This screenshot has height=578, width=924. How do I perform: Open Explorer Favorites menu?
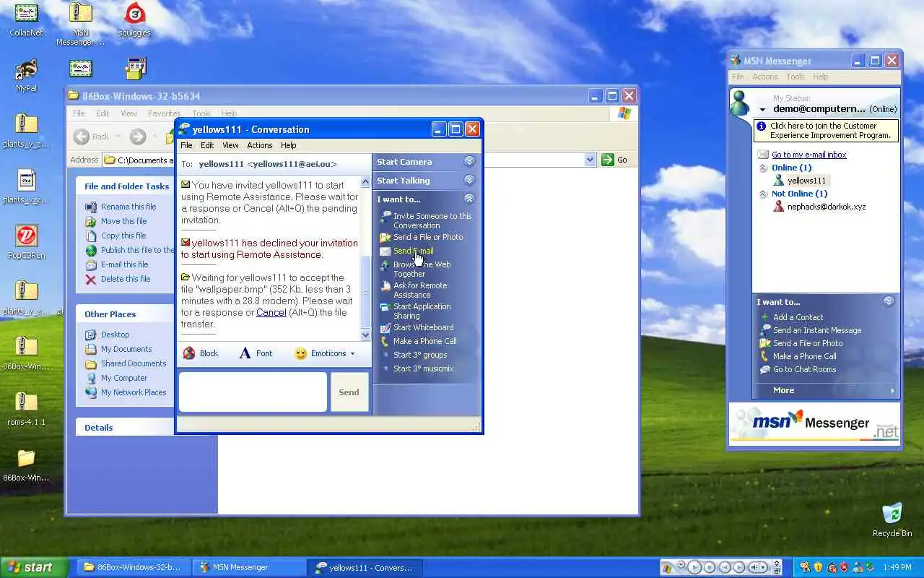(164, 113)
